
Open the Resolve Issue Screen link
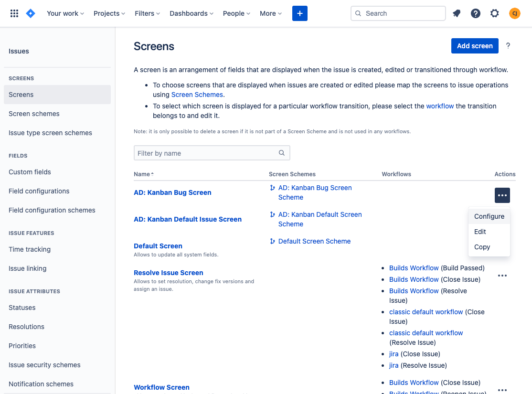(x=168, y=273)
